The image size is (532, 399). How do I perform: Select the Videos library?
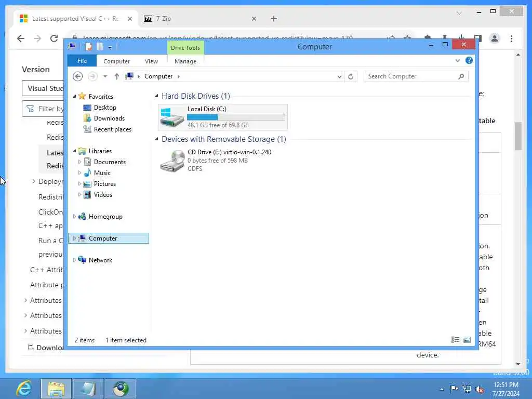click(x=103, y=195)
